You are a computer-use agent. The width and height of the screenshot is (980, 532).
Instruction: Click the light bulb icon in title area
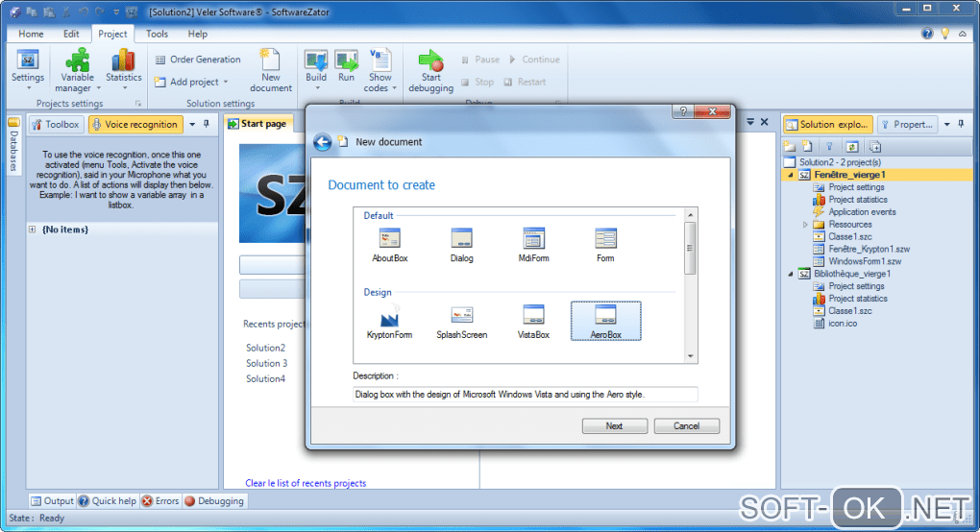point(945,34)
